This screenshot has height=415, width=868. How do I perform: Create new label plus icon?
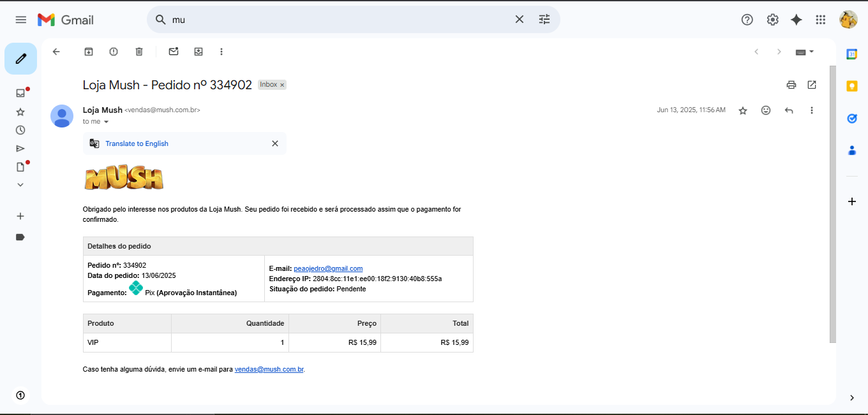click(20, 216)
